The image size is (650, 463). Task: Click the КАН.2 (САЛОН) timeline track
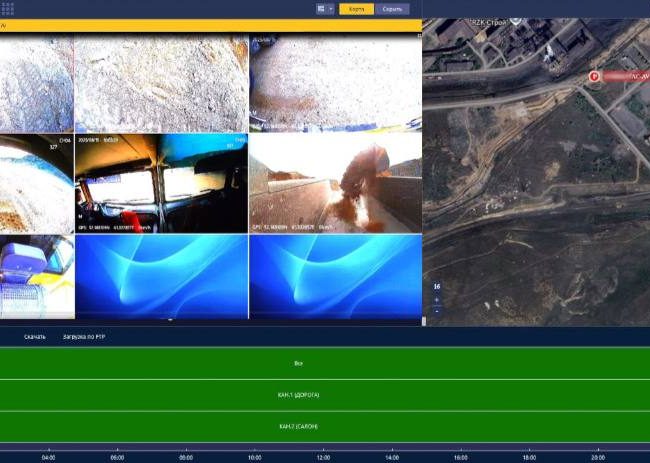click(x=298, y=427)
